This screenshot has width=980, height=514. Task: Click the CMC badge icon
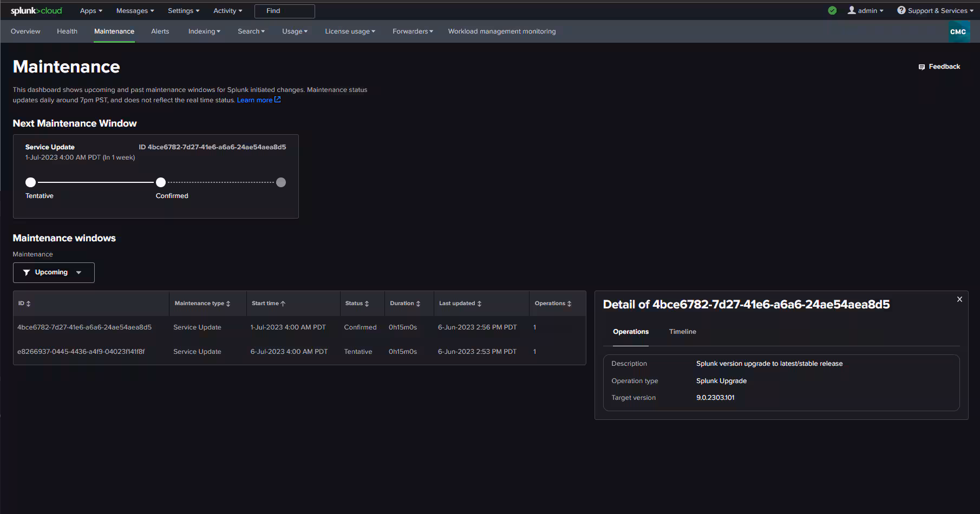click(958, 32)
